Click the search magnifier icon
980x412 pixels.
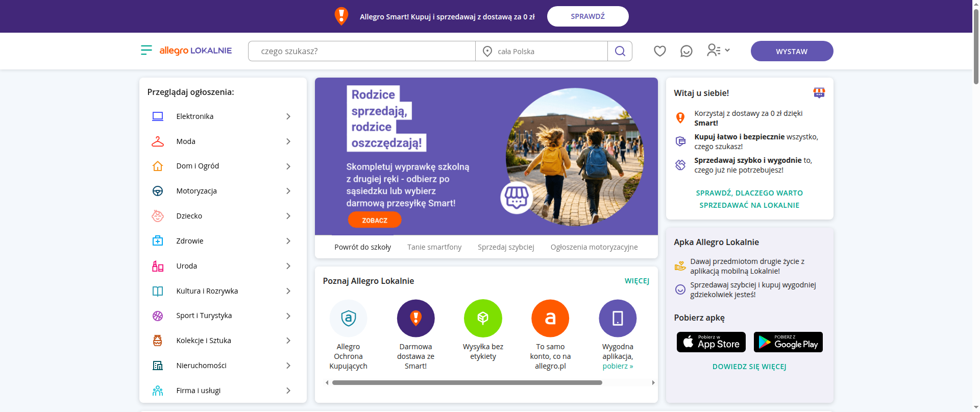pyautogui.click(x=620, y=51)
